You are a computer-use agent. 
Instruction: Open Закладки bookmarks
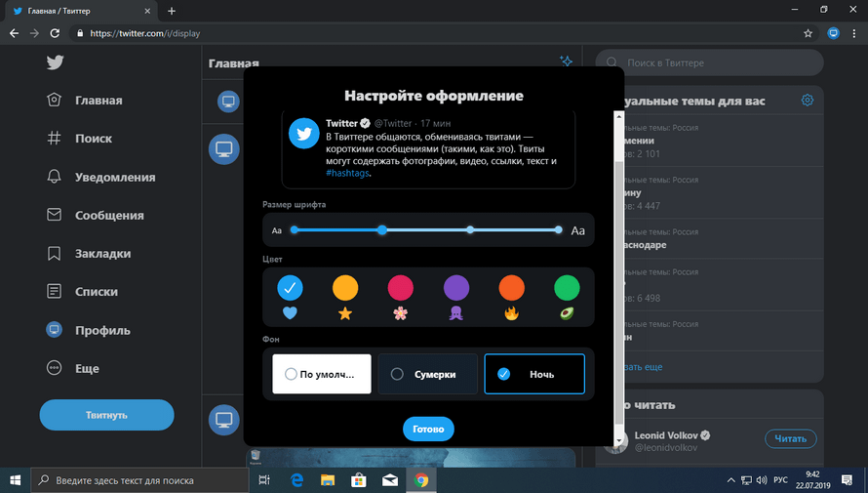89,253
